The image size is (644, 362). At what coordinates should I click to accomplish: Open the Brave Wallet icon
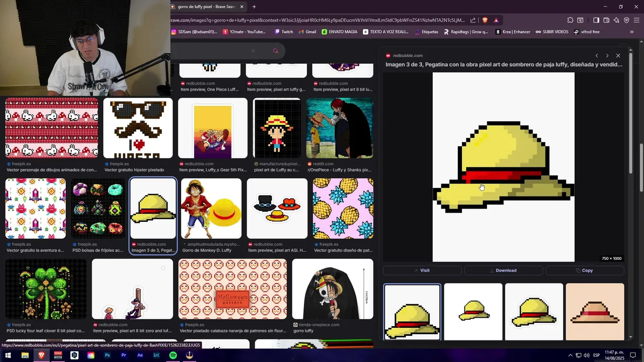click(x=606, y=20)
